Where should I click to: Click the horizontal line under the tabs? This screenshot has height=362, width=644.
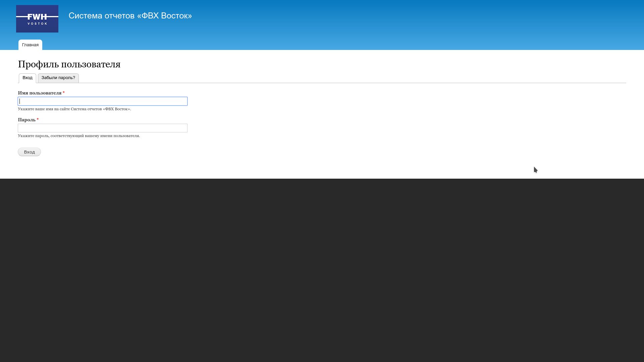335,83
